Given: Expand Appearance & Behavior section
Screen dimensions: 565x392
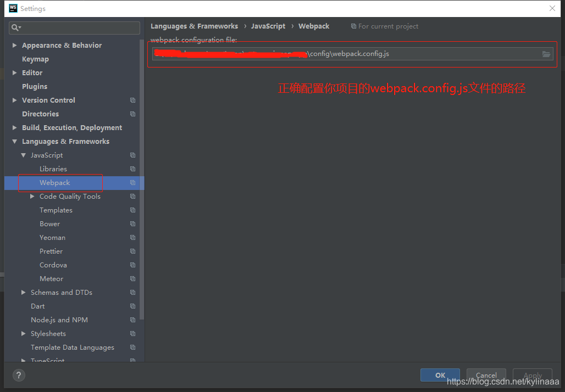Looking at the screenshot, I should pyautogui.click(x=14, y=46).
